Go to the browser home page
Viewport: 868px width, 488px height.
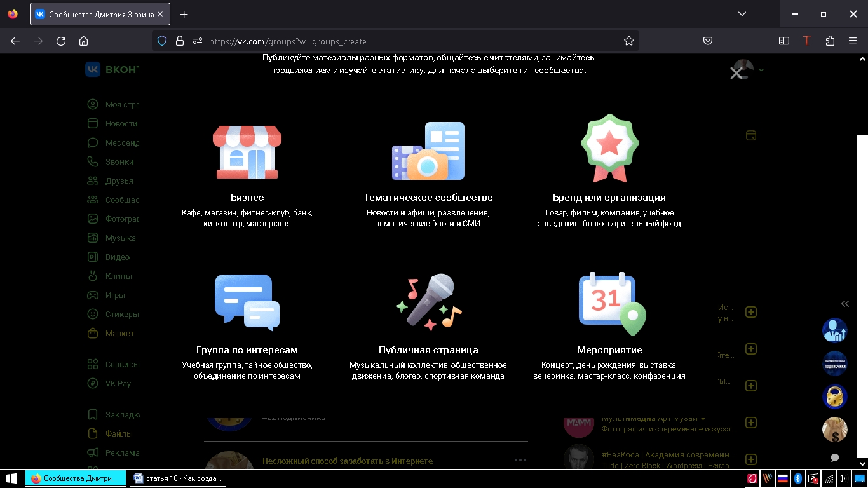[83, 41]
